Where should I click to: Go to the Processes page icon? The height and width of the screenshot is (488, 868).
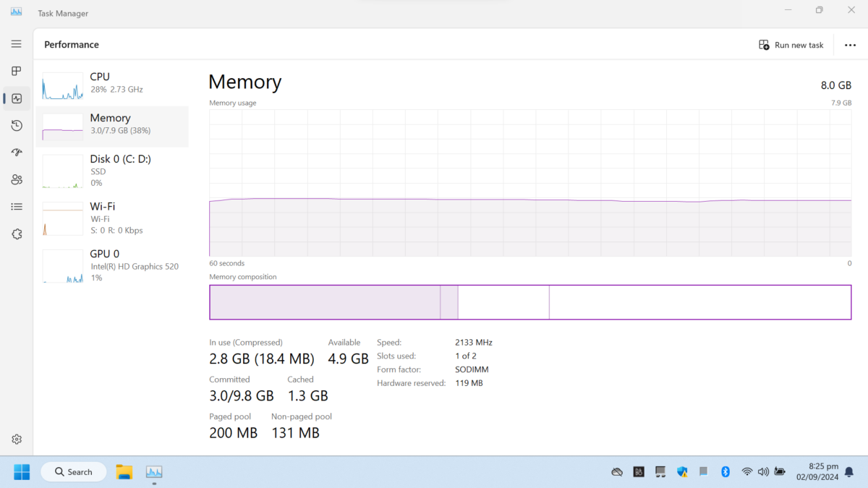coord(17,71)
